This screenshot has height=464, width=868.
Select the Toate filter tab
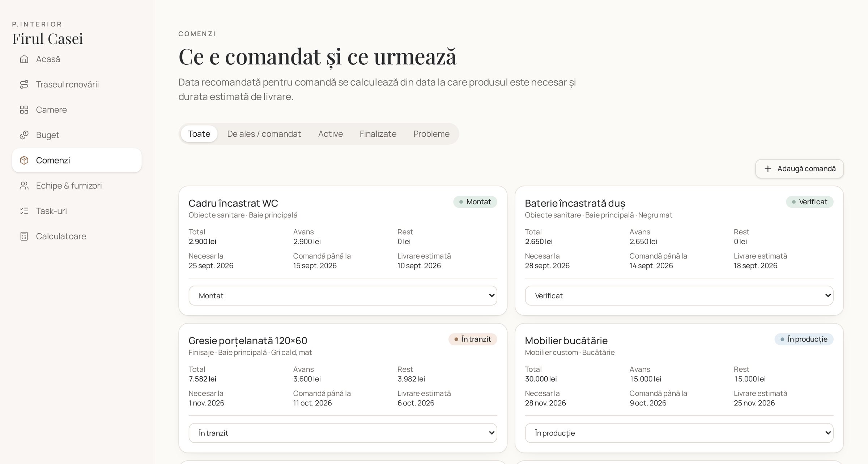[x=199, y=134]
